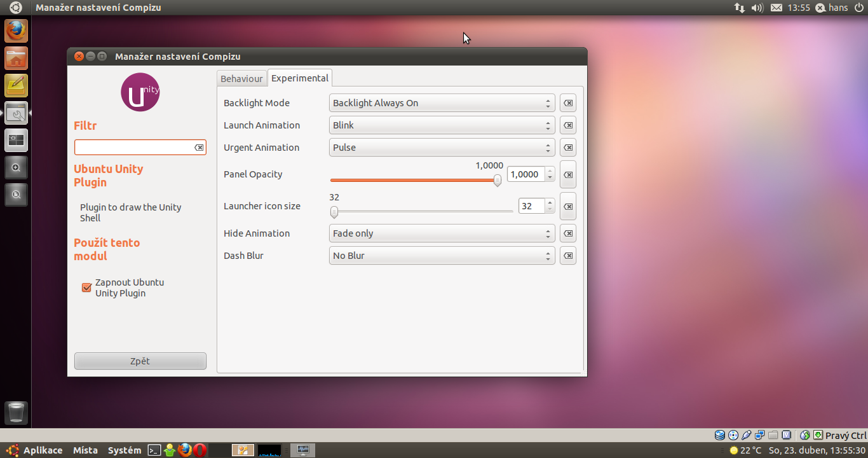
Task: Reset Urgent Animation to default
Action: coord(568,148)
